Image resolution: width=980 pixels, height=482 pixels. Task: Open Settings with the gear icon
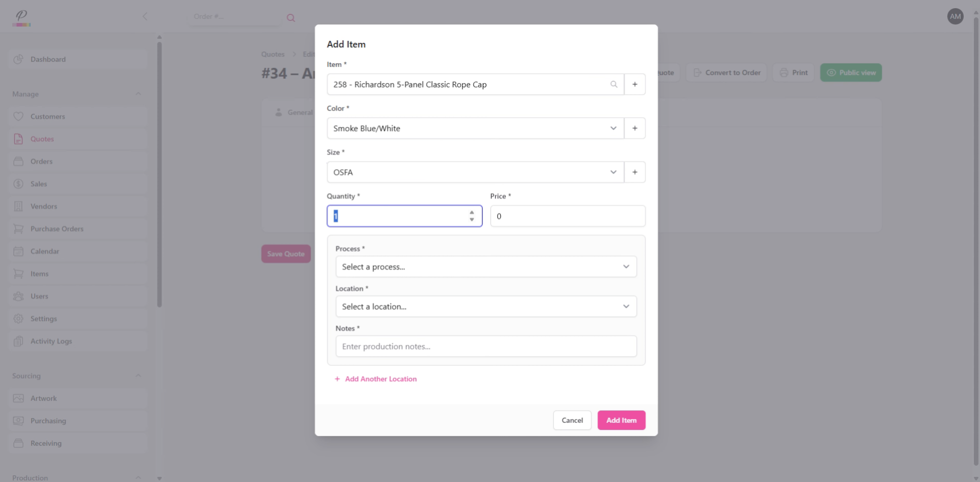(18, 319)
